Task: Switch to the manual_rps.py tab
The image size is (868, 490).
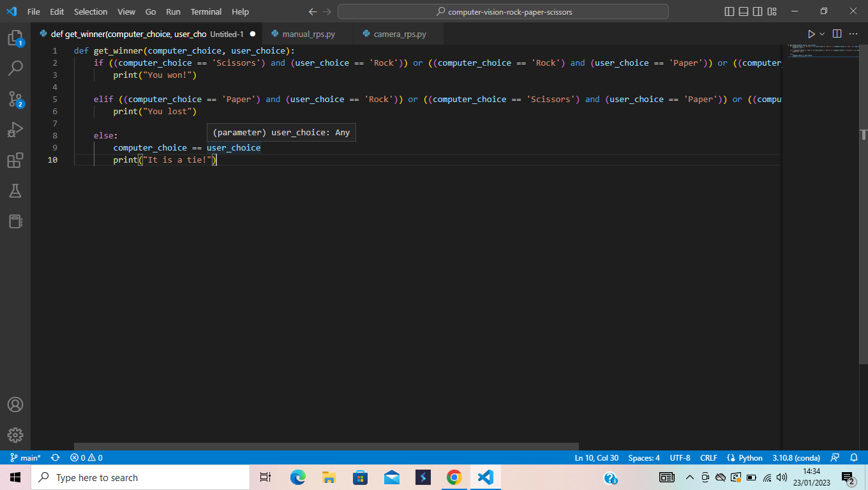Action: (x=309, y=34)
